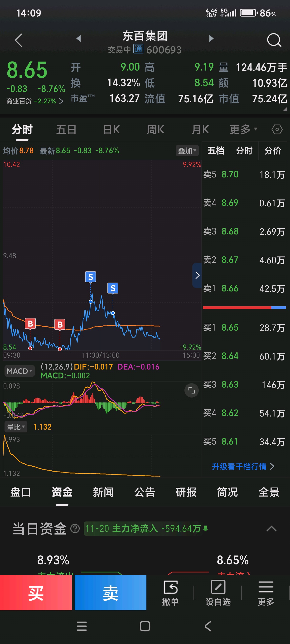Open the 公告 tab

pyautogui.click(x=145, y=492)
